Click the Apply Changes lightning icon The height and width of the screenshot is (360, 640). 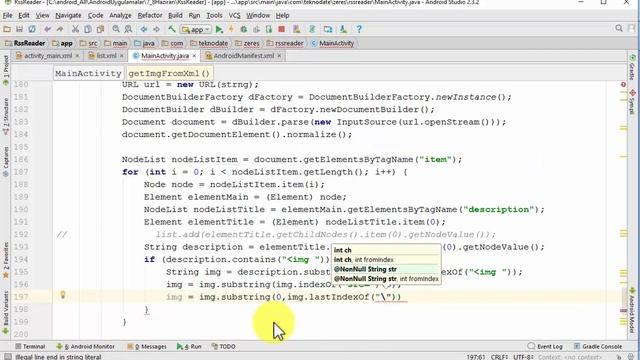(x=231, y=29)
